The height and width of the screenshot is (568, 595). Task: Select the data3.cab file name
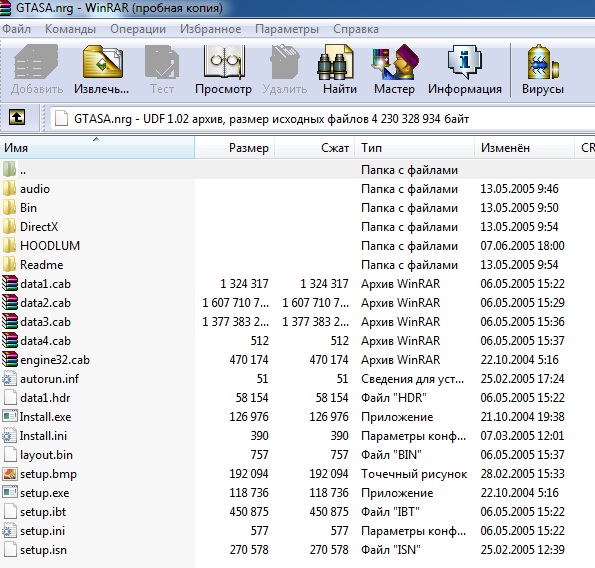point(45,322)
